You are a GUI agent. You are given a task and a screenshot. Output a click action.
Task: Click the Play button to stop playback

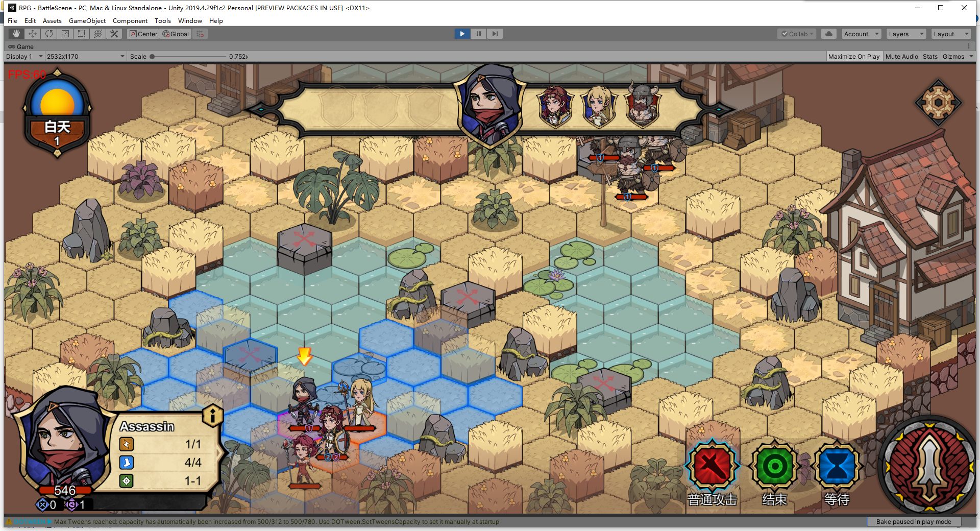tap(462, 34)
